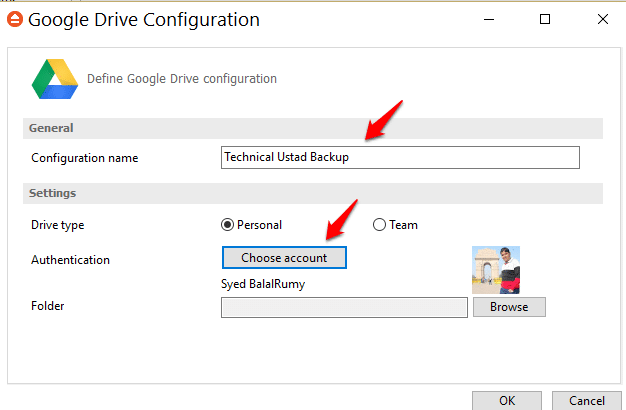Select the Personal drive type radio button
626x410 pixels.
tap(227, 225)
